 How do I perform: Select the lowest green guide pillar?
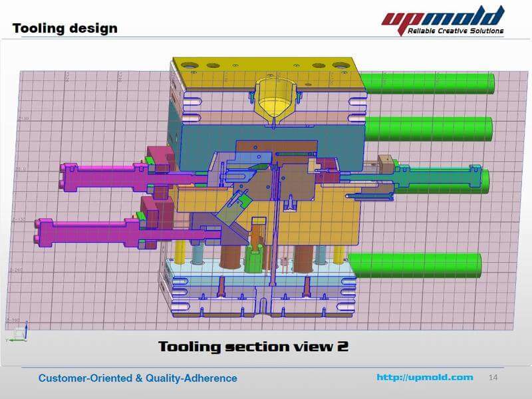coord(416,265)
